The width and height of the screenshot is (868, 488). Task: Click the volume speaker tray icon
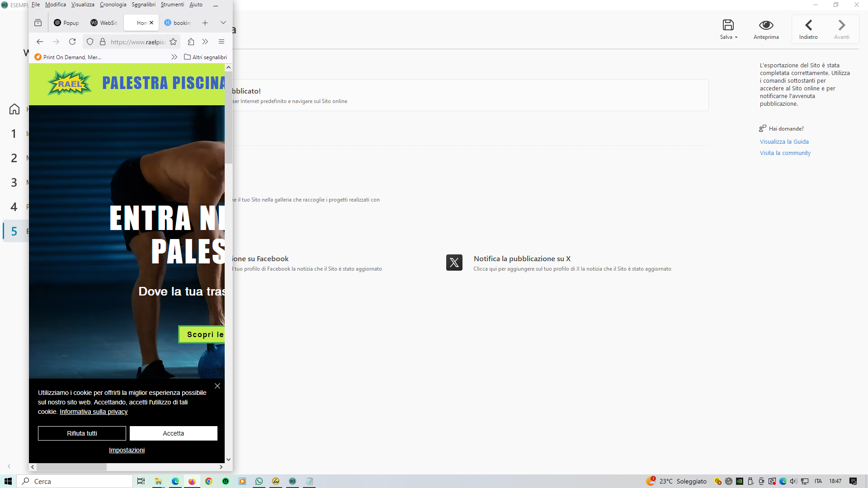click(x=793, y=481)
